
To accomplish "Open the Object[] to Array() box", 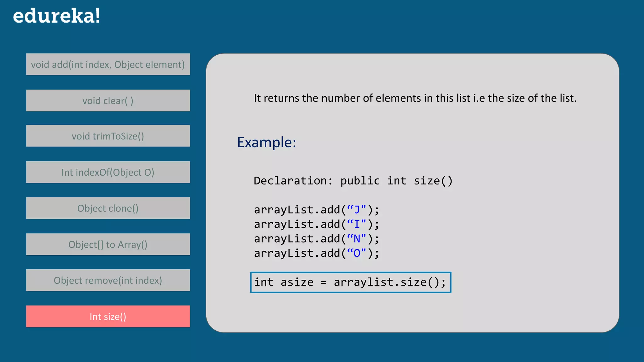I will pyautogui.click(x=108, y=244).
